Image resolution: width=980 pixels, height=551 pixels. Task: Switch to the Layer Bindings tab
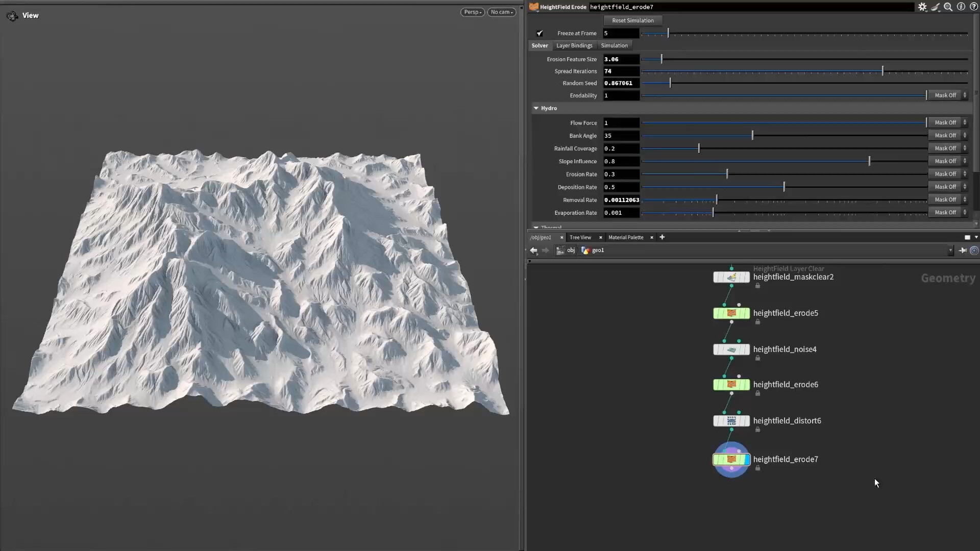pos(574,45)
